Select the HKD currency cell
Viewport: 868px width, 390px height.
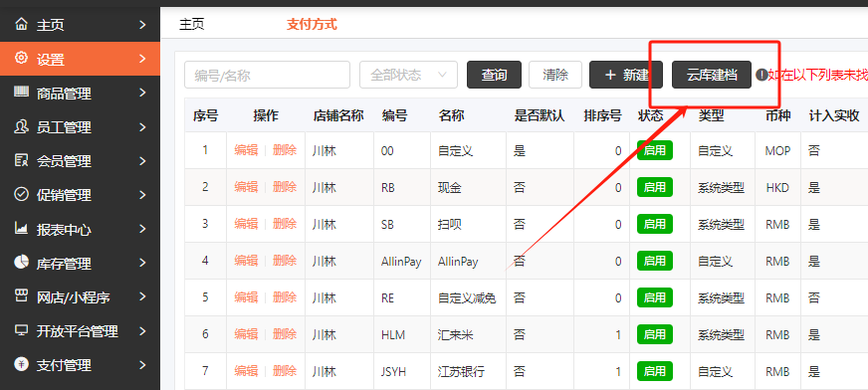[777, 187]
